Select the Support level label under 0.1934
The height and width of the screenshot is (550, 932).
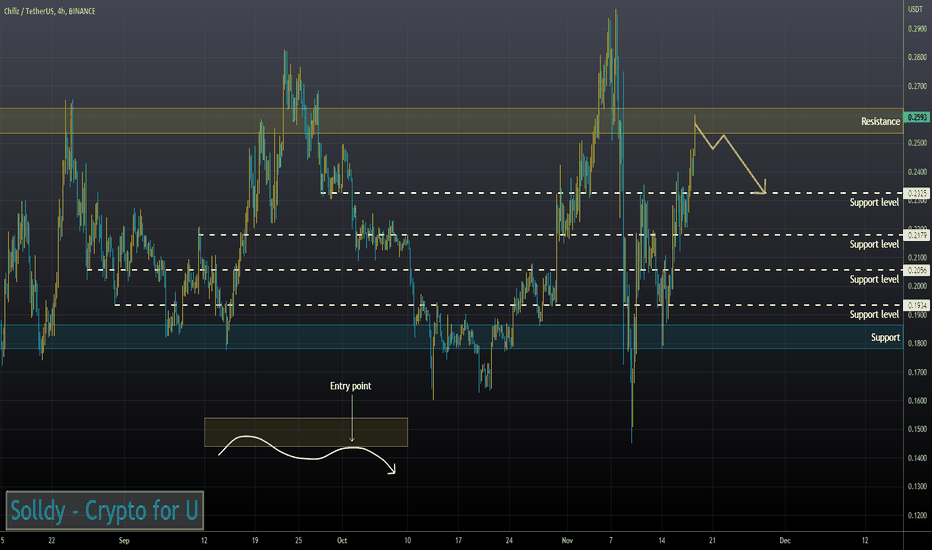point(874,315)
